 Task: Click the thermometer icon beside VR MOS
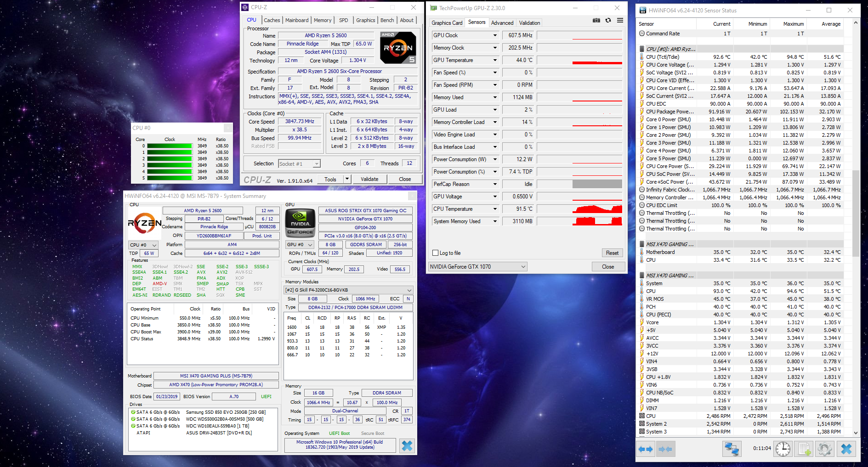click(x=642, y=299)
